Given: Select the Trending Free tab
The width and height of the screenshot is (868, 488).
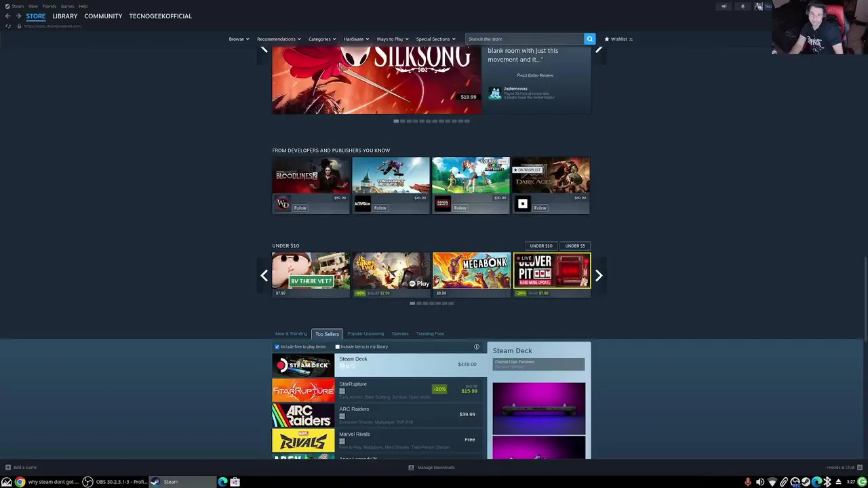Looking at the screenshot, I should click(430, 333).
